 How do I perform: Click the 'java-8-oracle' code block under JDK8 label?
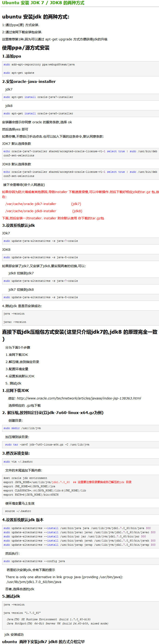coord(80,257)
